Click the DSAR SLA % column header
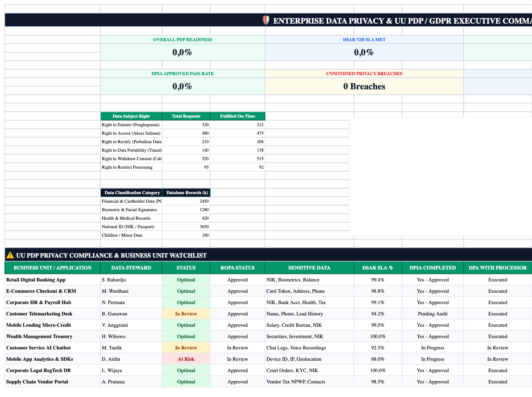Image resolution: width=532 pixels, height=397 pixels. 378,268
